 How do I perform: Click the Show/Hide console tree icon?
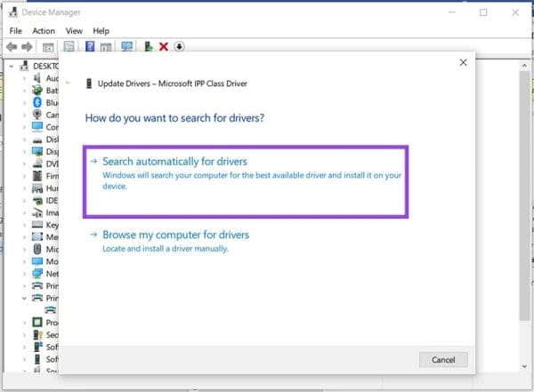coord(48,46)
